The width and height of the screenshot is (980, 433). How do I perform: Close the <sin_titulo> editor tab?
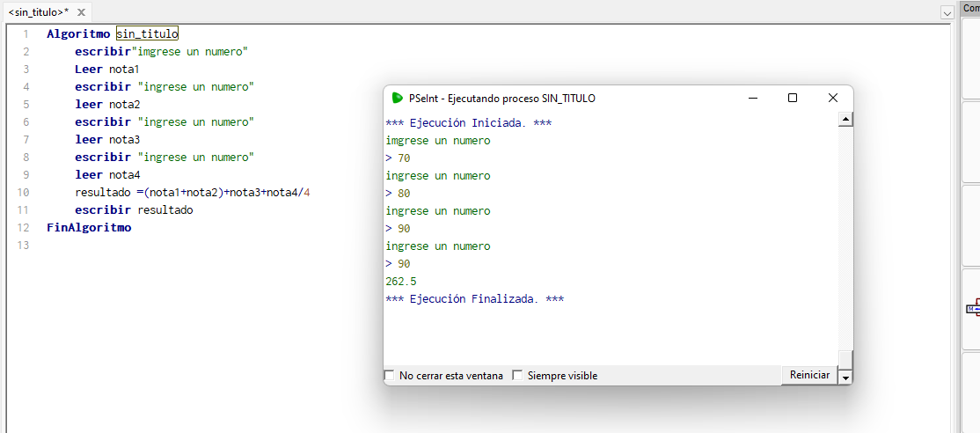[x=82, y=12]
